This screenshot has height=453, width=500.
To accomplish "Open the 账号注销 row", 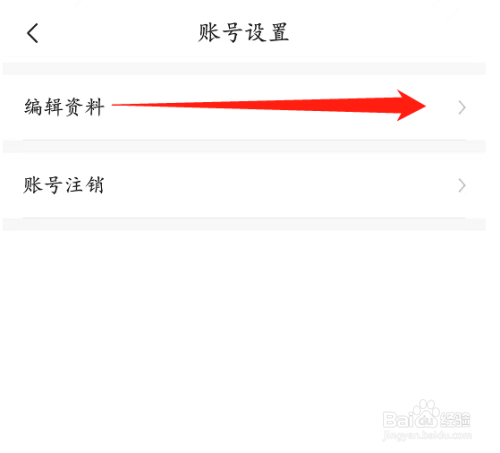I will tap(244, 185).
